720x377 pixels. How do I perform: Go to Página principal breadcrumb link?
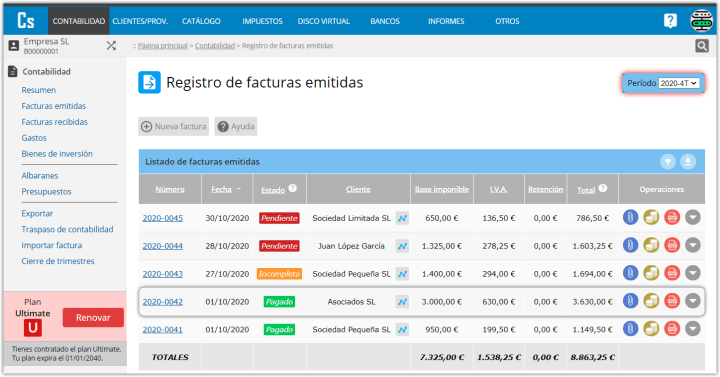coord(163,46)
